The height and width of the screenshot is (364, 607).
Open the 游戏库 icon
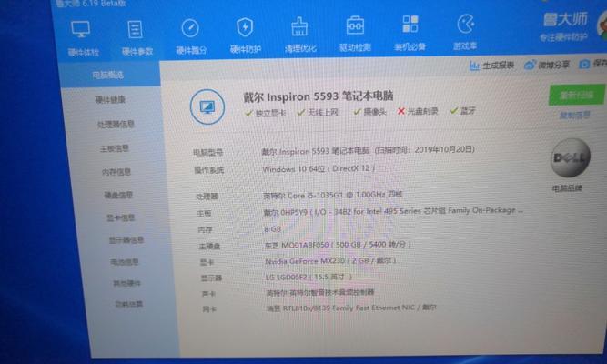coord(465,24)
